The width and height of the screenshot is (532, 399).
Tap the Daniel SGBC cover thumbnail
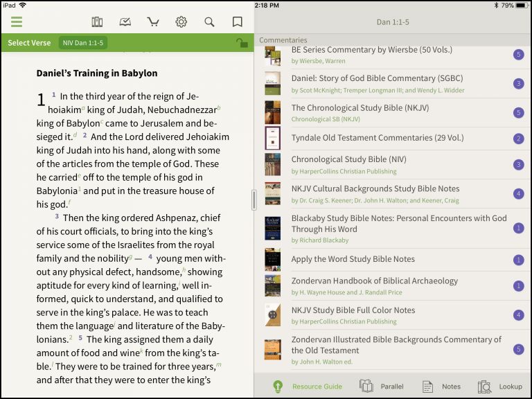click(x=272, y=83)
